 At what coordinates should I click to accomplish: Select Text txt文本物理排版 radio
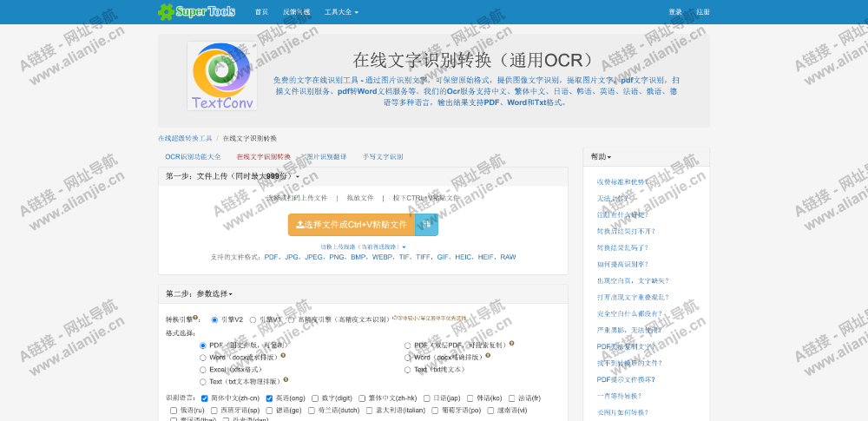click(x=202, y=382)
